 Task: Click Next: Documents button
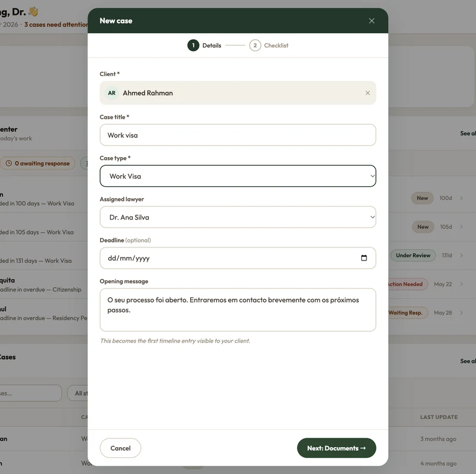tap(336, 448)
